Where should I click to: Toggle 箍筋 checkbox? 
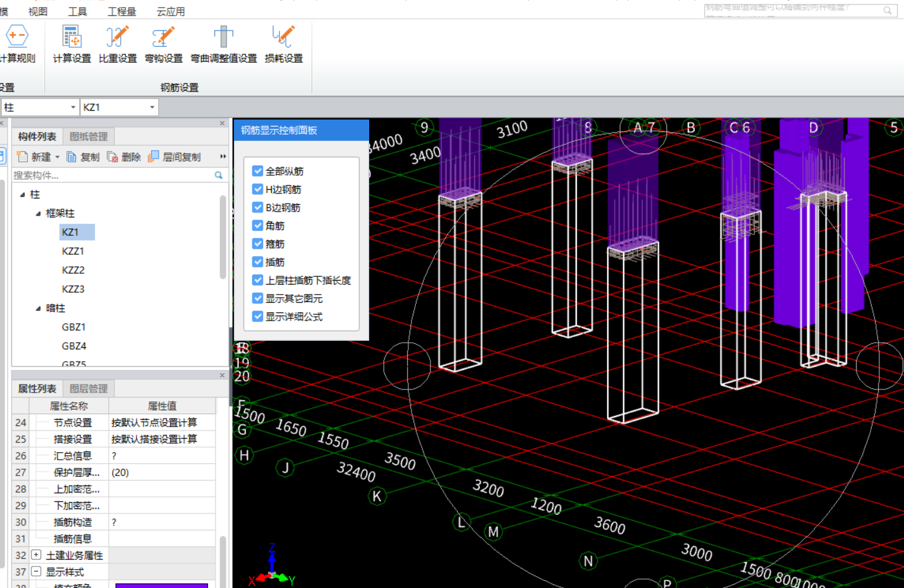tap(257, 243)
